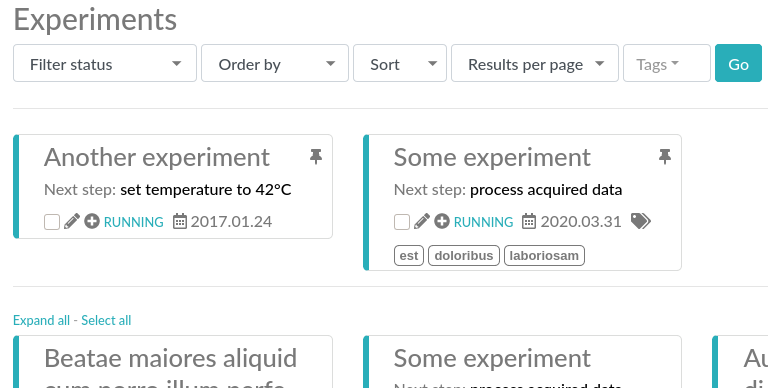Click next step 'set temperature to 42°C'
The image size is (768, 388).
click(206, 190)
